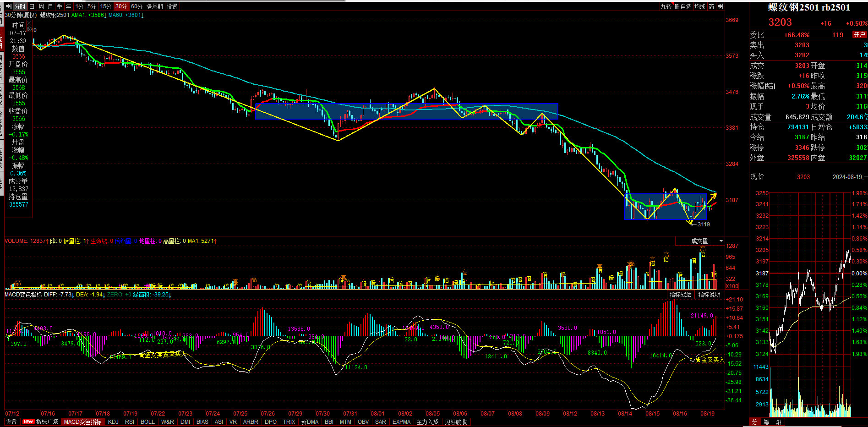Click the 开户 open account button

pos(859,35)
